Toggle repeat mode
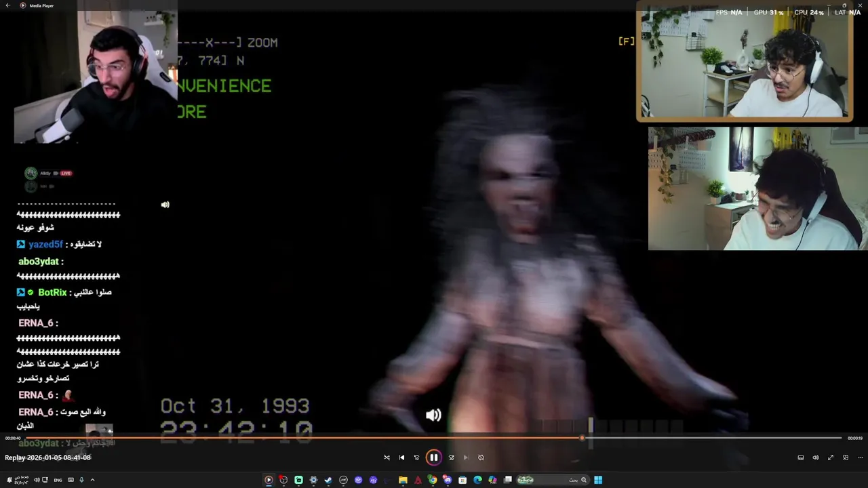 (x=481, y=457)
